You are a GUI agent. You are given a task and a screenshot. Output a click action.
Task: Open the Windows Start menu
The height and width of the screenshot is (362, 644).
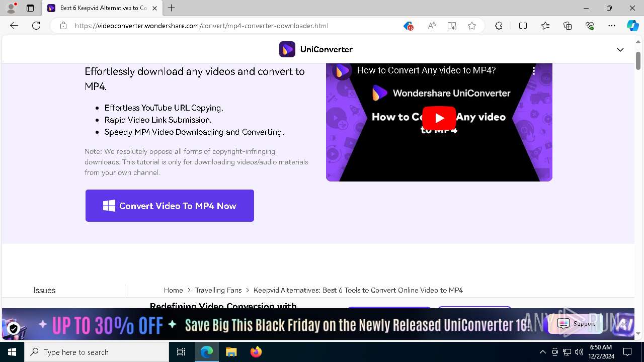click(x=12, y=352)
